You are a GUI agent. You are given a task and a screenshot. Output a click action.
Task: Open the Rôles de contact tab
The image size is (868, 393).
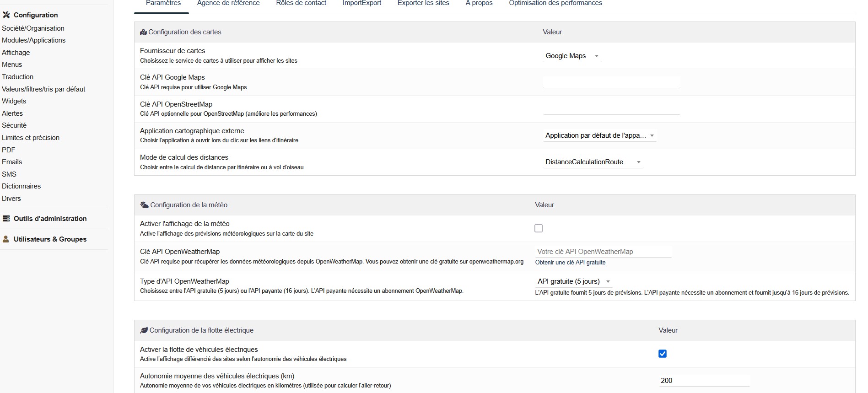tap(301, 3)
